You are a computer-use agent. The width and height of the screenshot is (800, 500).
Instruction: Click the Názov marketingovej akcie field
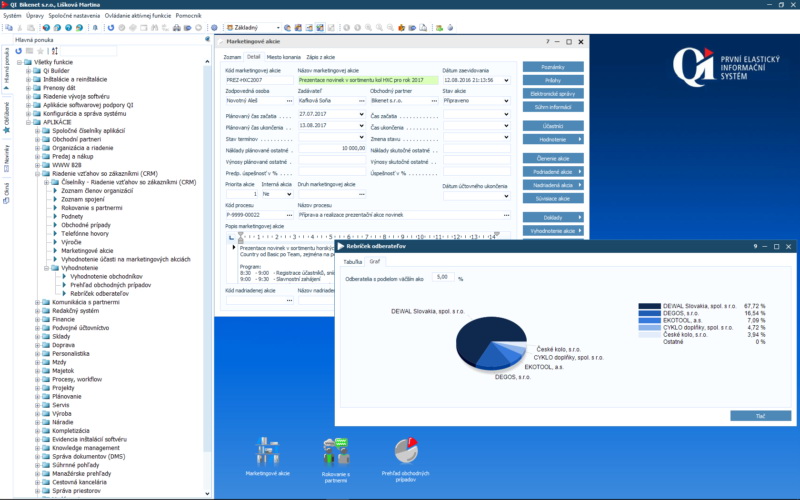pos(368,80)
